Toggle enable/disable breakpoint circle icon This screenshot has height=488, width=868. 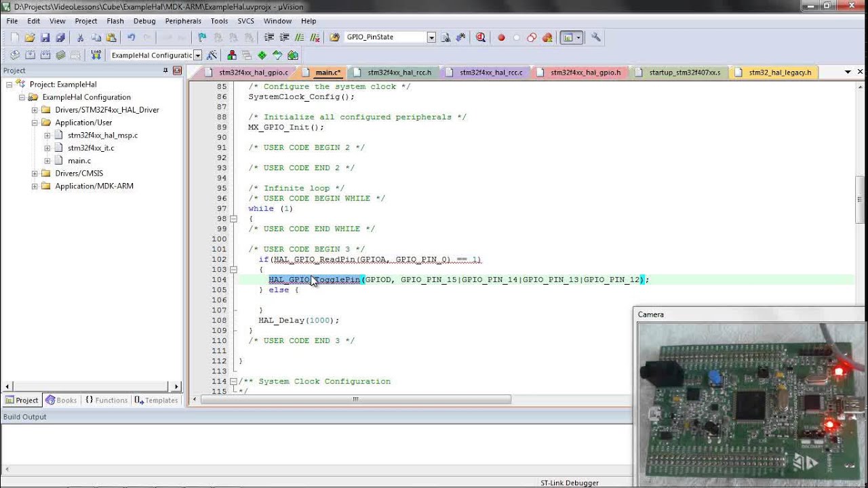pos(517,37)
